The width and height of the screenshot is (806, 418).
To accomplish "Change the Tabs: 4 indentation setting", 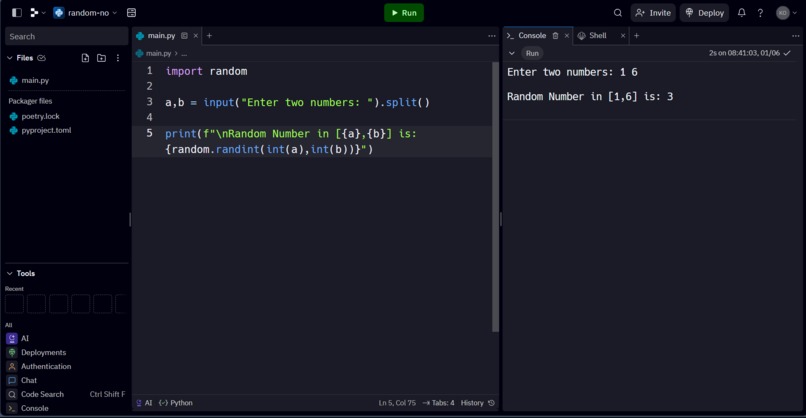I will [438, 403].
